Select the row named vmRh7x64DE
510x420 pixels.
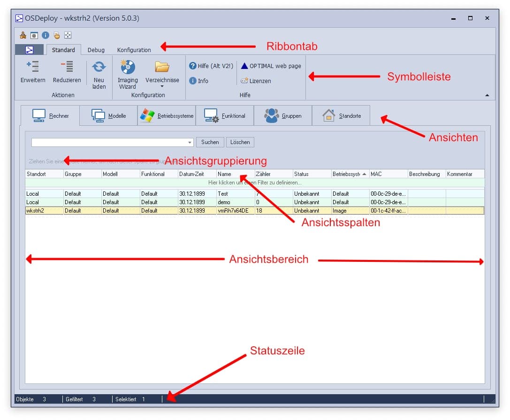(x=233, y=211)
